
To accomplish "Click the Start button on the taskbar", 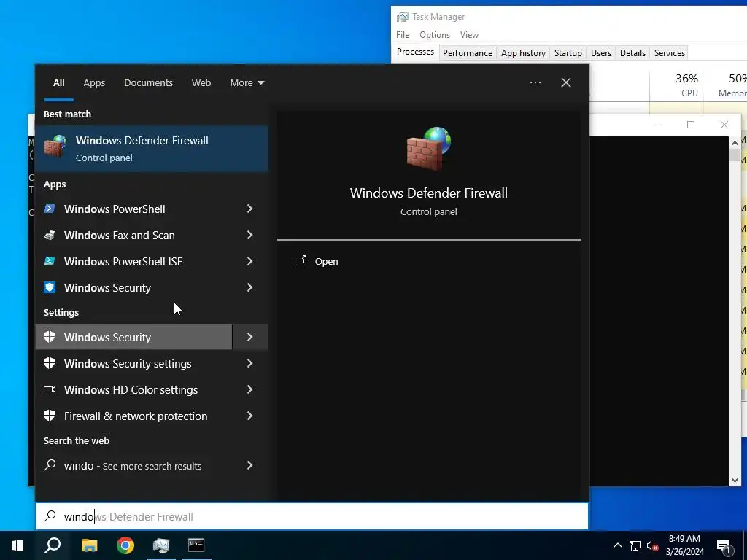I will [x=18, y=545].
